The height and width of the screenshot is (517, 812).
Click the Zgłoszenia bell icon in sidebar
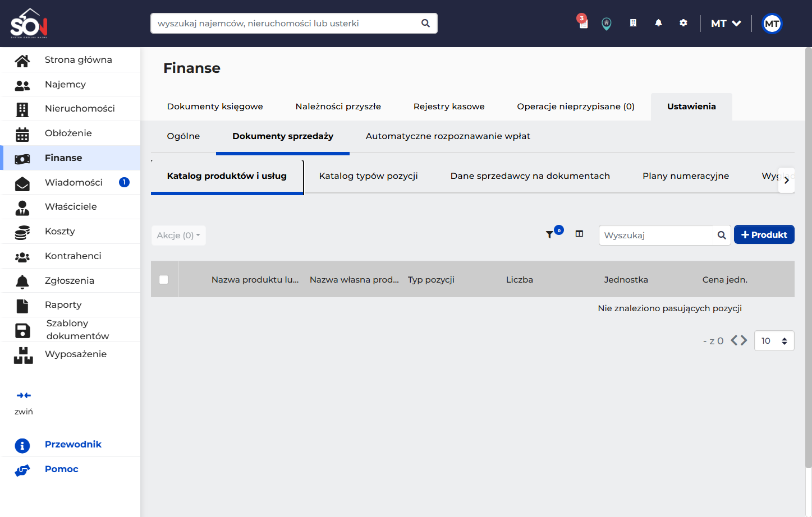coord(22,281)
